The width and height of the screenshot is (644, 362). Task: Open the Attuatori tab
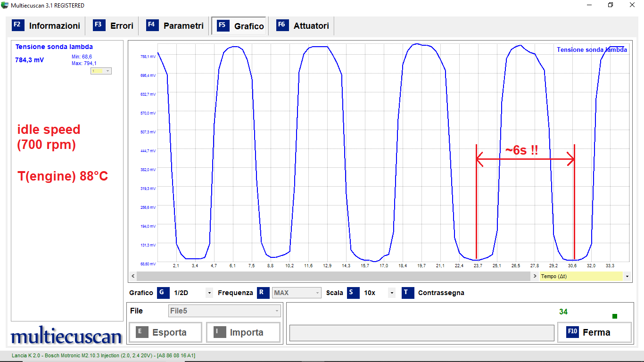[311, 26]
